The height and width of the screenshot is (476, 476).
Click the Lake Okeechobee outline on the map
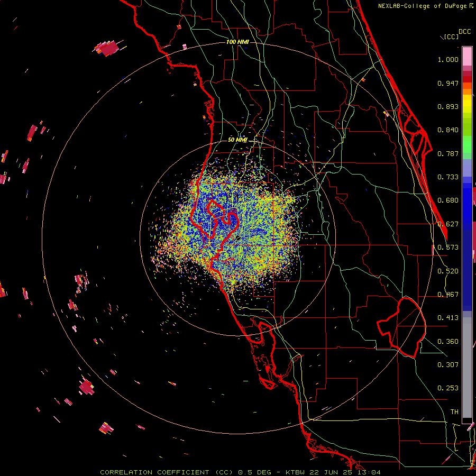point(402,327)
